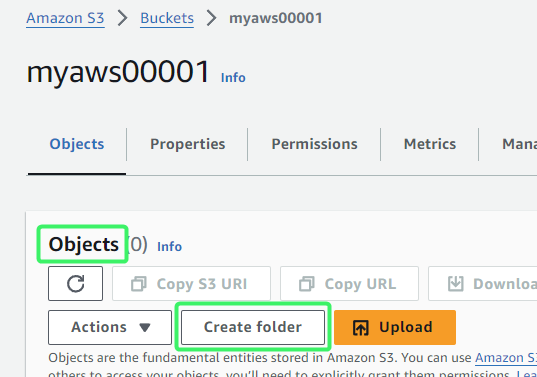This screenshot has height=377, width=537.
Task: Open the Metrics tab
Action: coord(430,144)
